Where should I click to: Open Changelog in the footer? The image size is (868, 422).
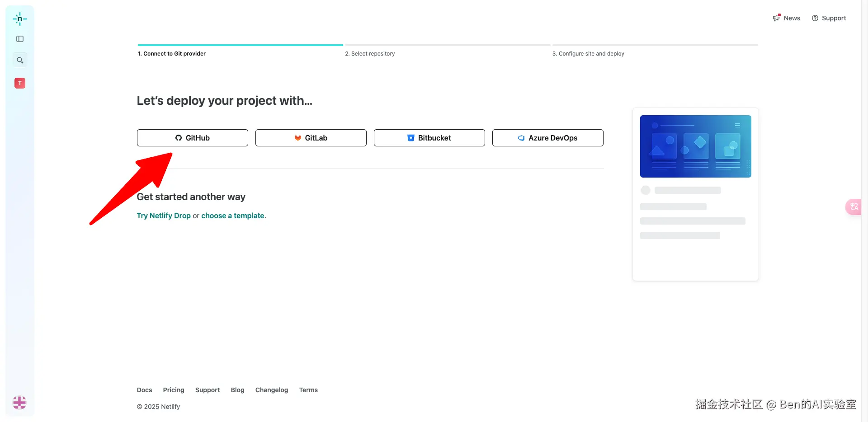(x=272, y=390)
